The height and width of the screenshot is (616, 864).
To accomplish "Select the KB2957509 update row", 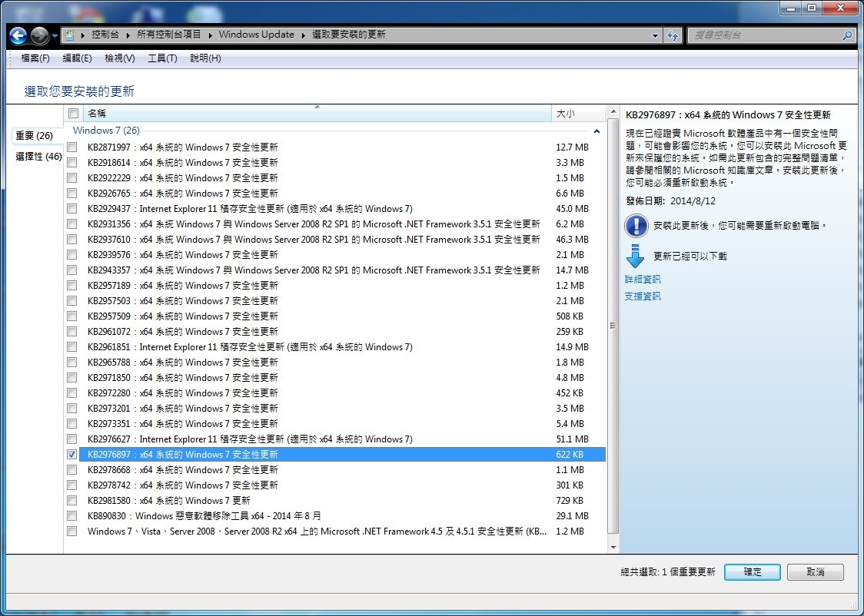I will [x=342, y=316].
